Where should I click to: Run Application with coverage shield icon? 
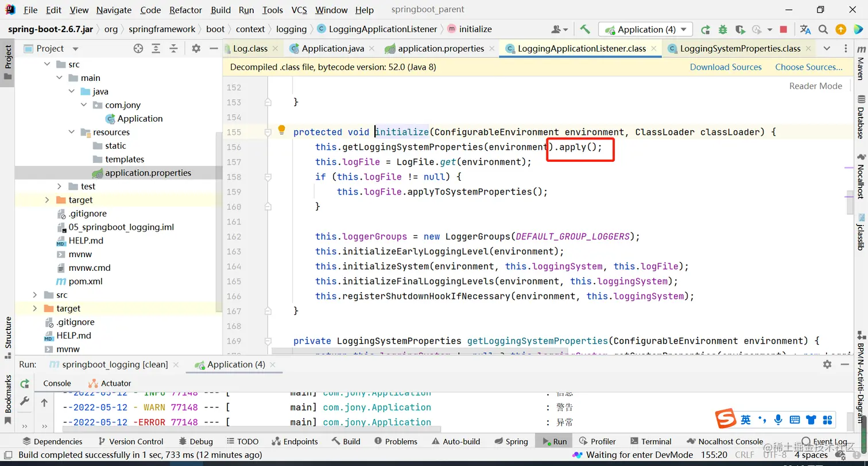coord(740,29)
